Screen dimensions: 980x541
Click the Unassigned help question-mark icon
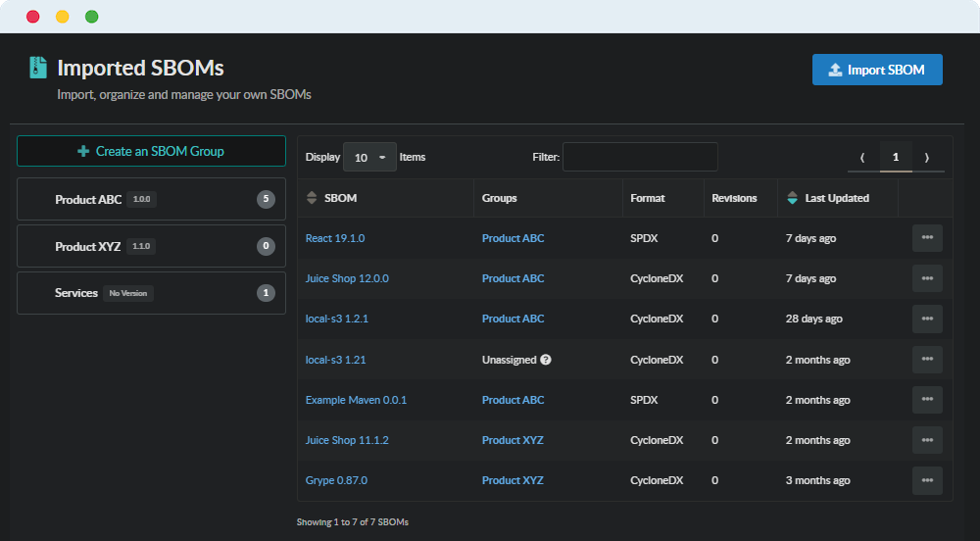click(x=546, y=360)
